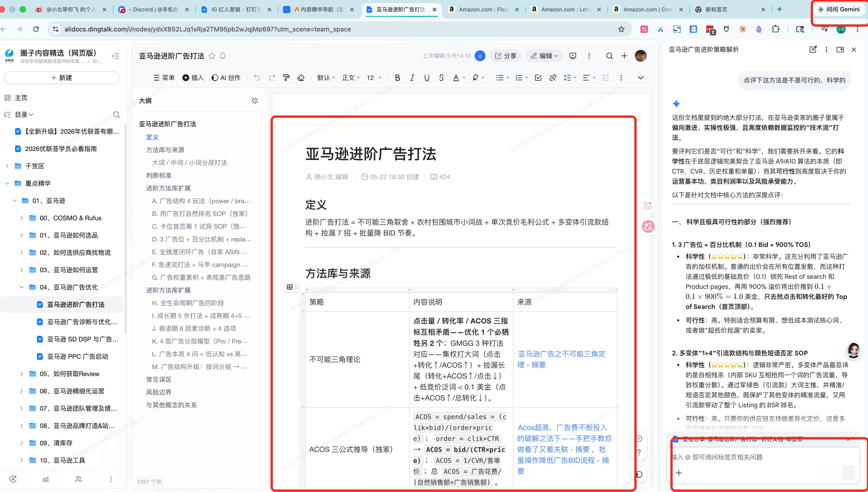868x492 pixels.
Task: Bookmark this page in address bar
Action: point(621,29)
